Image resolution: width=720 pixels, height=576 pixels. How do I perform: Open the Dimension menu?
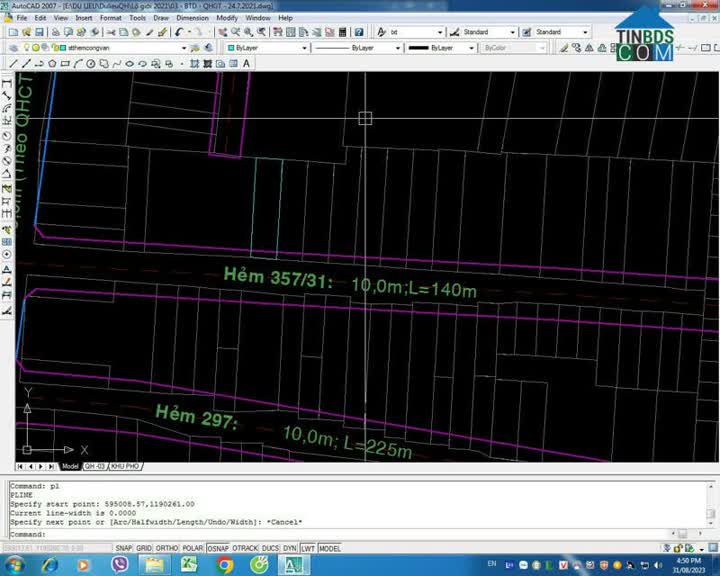193,18
